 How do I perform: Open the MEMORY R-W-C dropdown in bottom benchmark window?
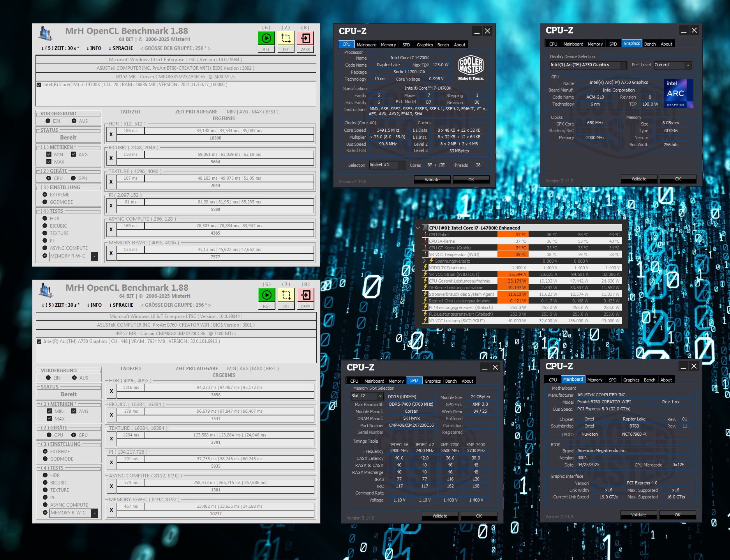point(95,513)
